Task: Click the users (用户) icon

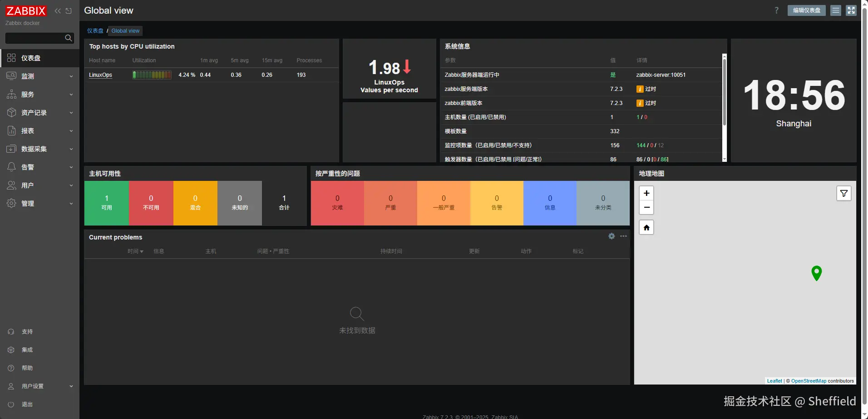Action: [x=11, y=185]
